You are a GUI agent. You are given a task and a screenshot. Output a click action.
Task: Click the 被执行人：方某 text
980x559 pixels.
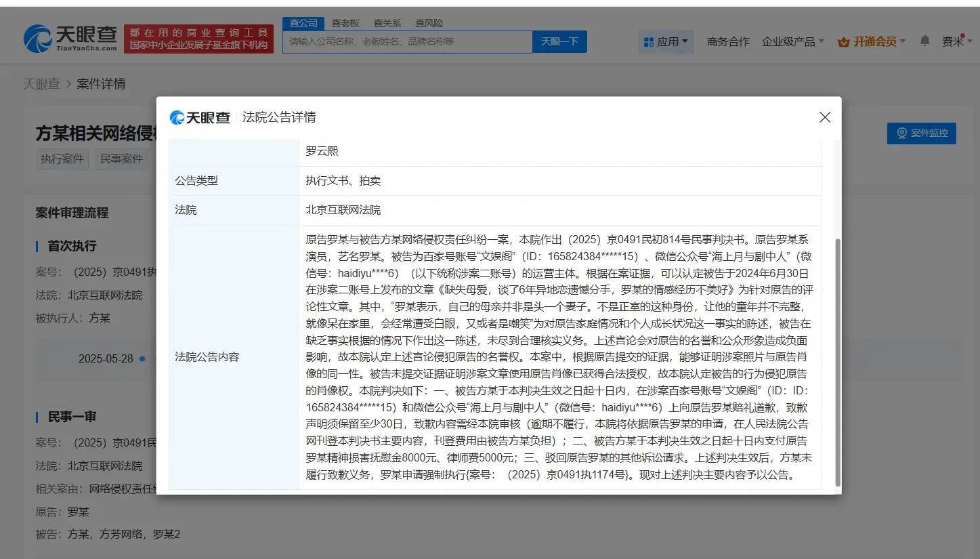(x=72, y=318)
